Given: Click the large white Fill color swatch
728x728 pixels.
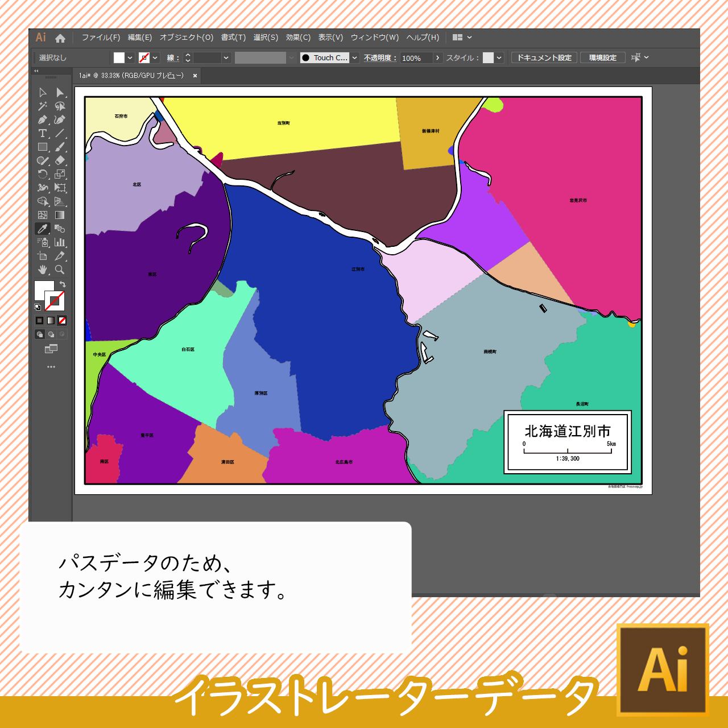Looking at the screenshot, I should [44, 290].
